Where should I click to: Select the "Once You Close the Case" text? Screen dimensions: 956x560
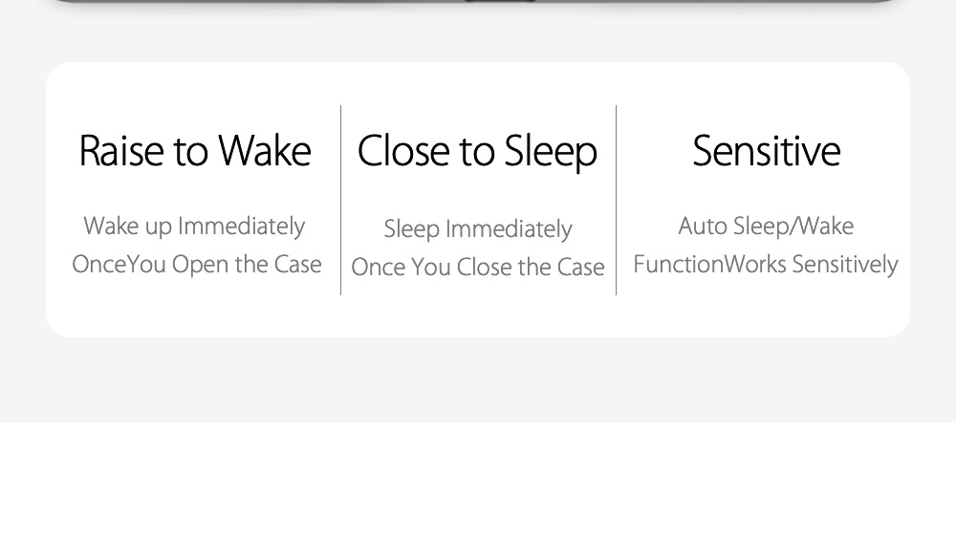478,268
